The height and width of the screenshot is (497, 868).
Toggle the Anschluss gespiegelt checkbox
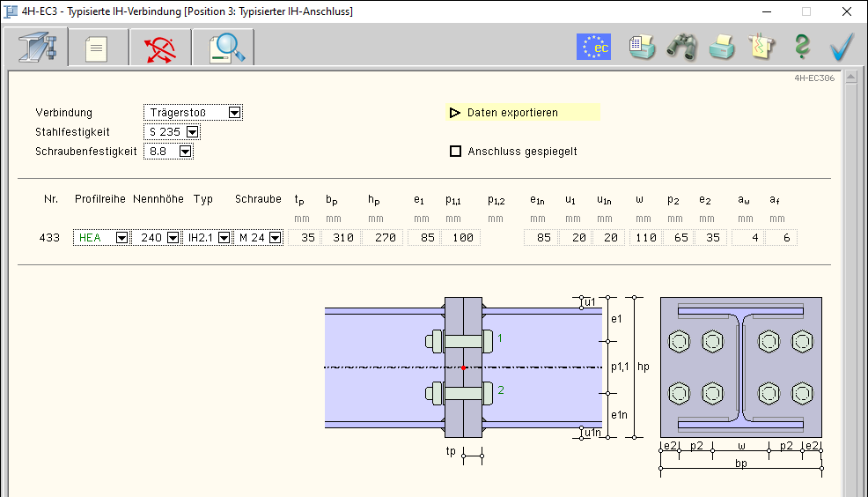pos(455,152)
